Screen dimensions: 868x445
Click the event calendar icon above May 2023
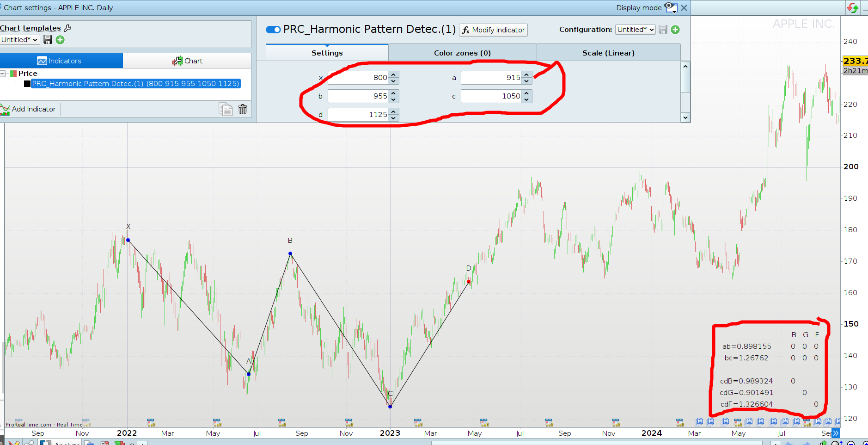[484, 422]
